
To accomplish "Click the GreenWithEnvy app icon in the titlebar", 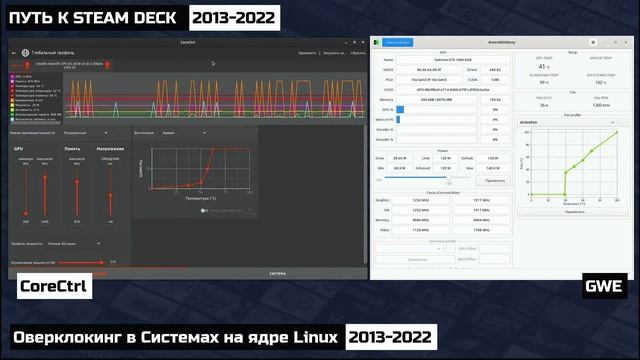I will point(377,42).
